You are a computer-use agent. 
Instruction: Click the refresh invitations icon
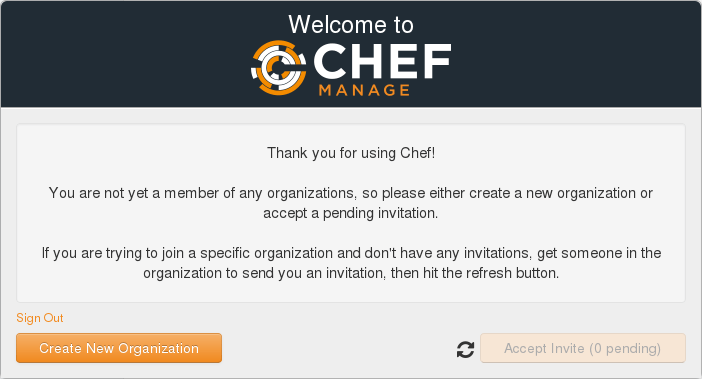tap(465, 349)
